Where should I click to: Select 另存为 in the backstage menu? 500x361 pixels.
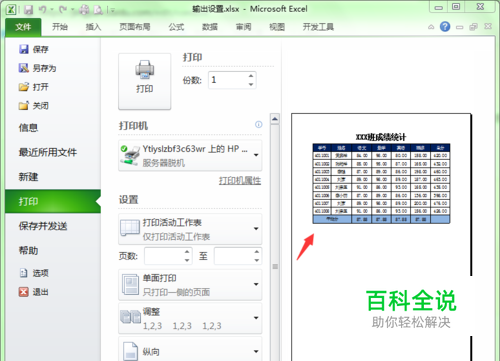point(37,68)
